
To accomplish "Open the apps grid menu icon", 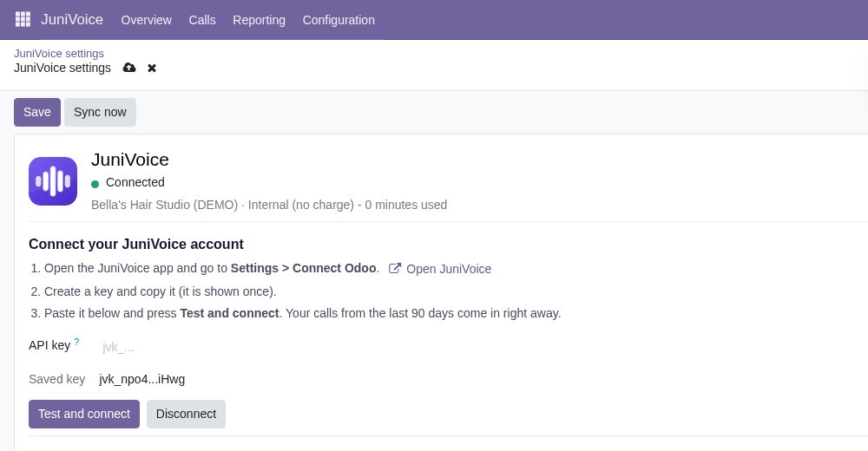I will point(23,19).
